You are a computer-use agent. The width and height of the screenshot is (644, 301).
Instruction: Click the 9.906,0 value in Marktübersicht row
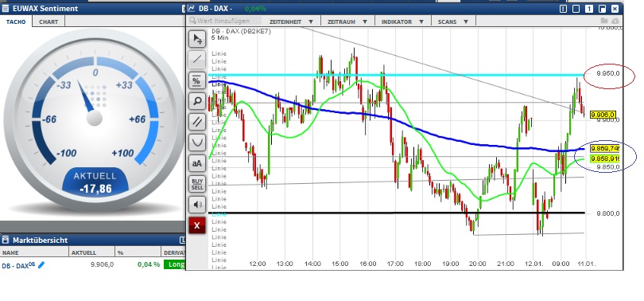102,264
